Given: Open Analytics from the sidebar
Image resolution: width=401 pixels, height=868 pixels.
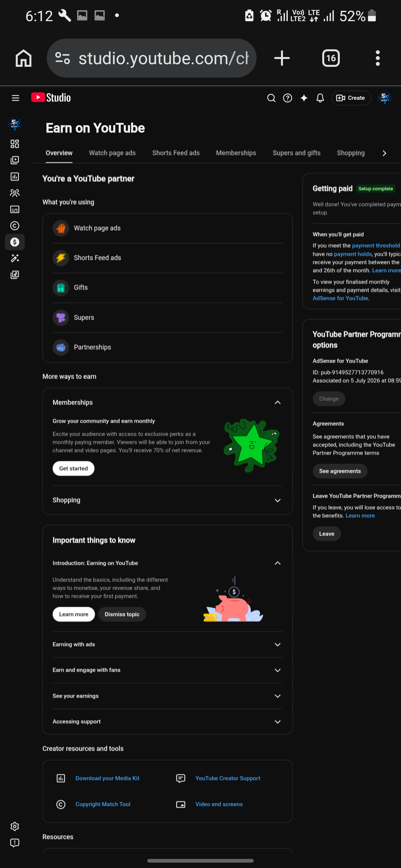Looking at the screenshot, I should point(15,177).
